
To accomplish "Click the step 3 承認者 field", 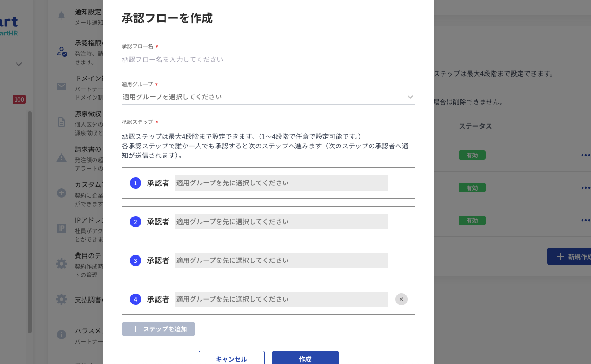I will click(x=281, y=260).
